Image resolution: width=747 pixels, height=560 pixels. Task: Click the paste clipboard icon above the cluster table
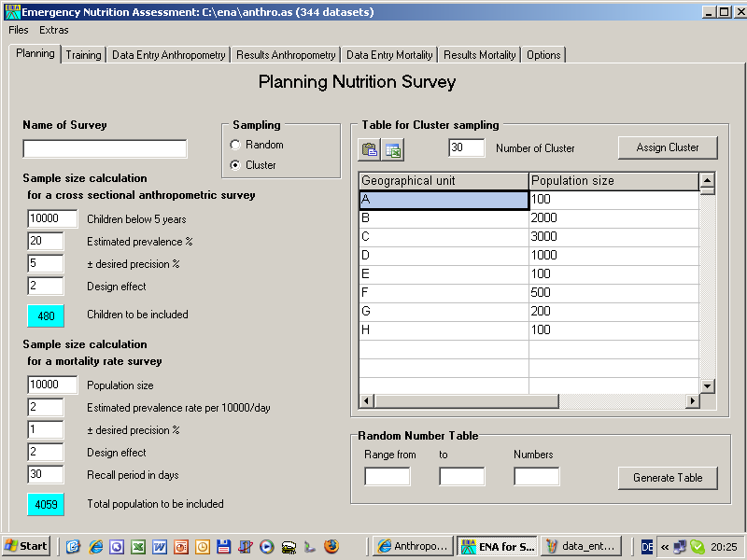click(369, 149)
